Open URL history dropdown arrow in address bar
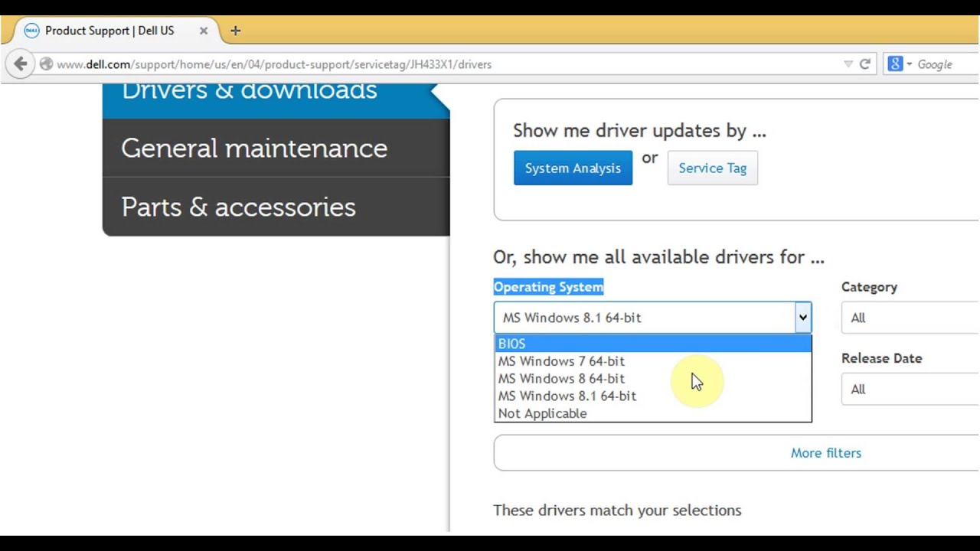The width and height of the screenshot is (980, 551). [848, 64]
